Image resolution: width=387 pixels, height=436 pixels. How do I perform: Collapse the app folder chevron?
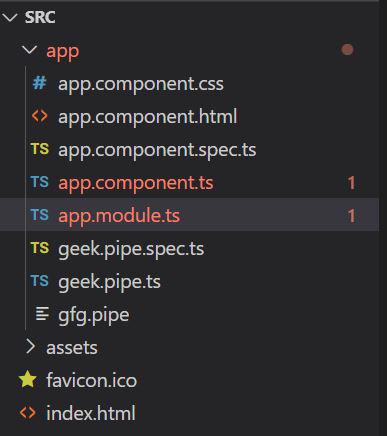click(30, 50)
